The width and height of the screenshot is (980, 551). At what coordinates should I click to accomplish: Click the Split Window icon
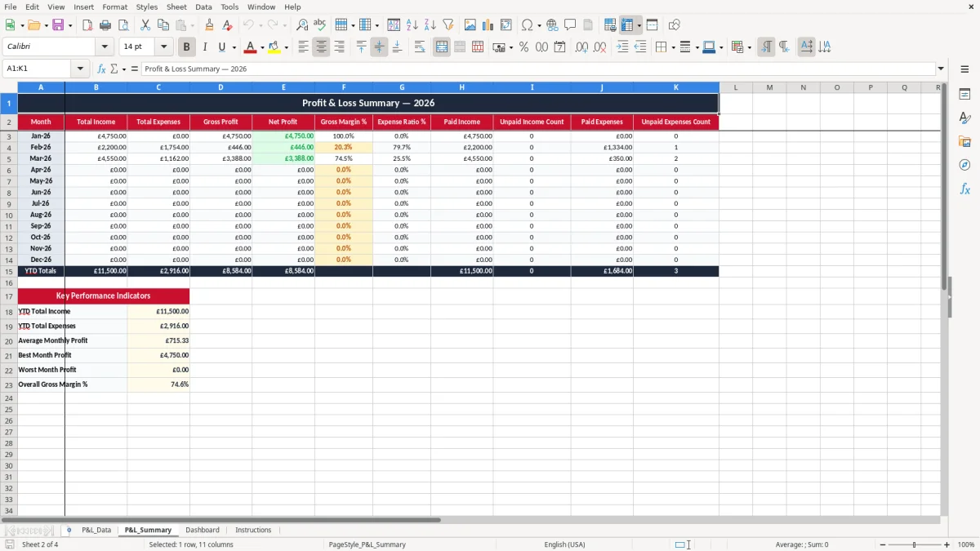(652, 25)
